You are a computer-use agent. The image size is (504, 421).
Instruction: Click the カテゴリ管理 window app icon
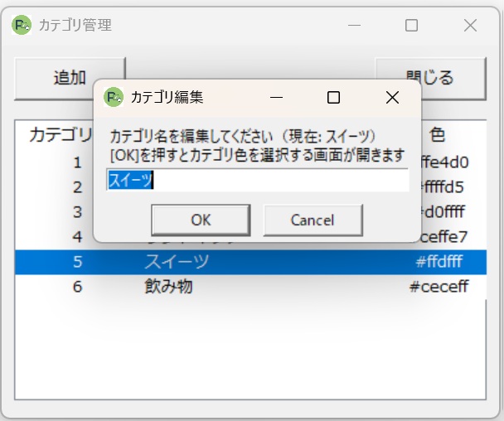[x=22, y=25]
